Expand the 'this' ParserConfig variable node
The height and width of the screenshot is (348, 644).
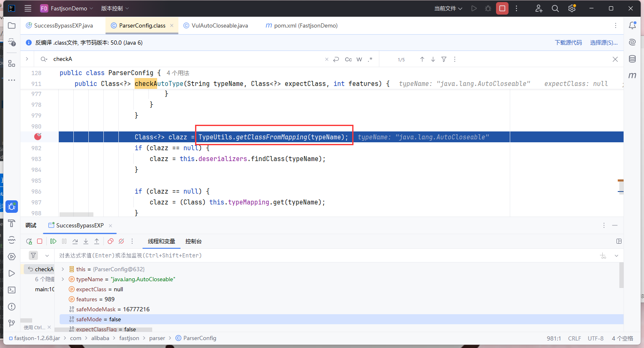[x=63, y=269]
